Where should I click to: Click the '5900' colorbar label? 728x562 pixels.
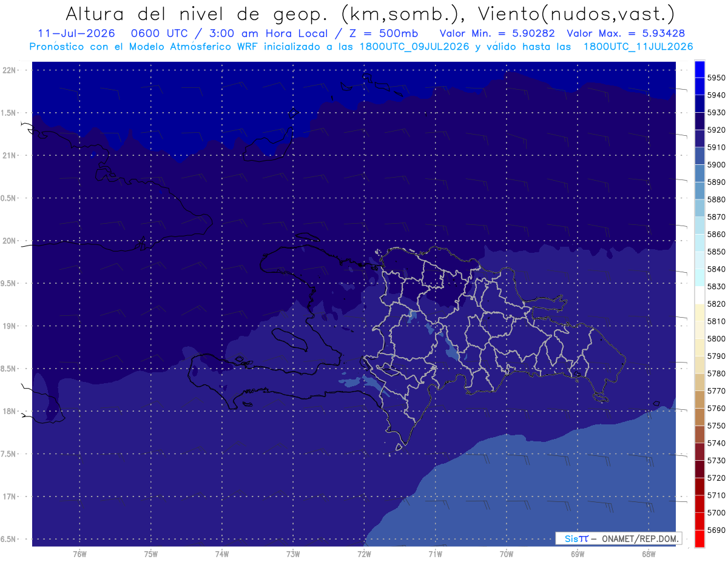[716, 164]
